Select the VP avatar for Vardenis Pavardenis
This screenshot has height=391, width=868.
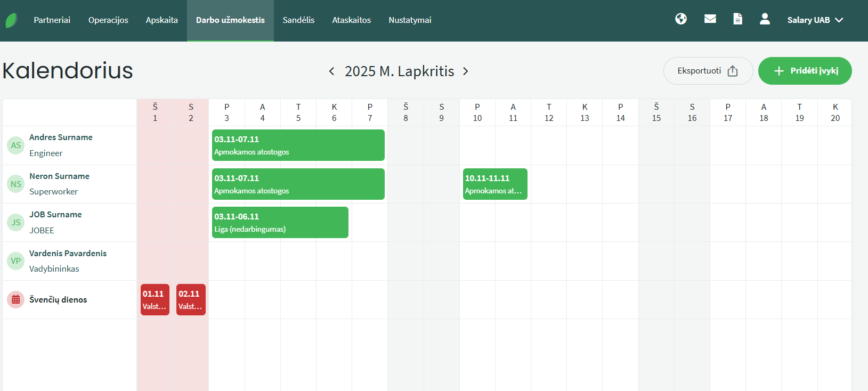point(16,261)
